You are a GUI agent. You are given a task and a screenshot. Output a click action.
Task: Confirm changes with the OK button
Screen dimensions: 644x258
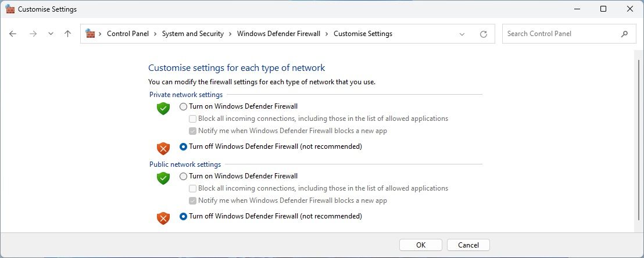421,245
